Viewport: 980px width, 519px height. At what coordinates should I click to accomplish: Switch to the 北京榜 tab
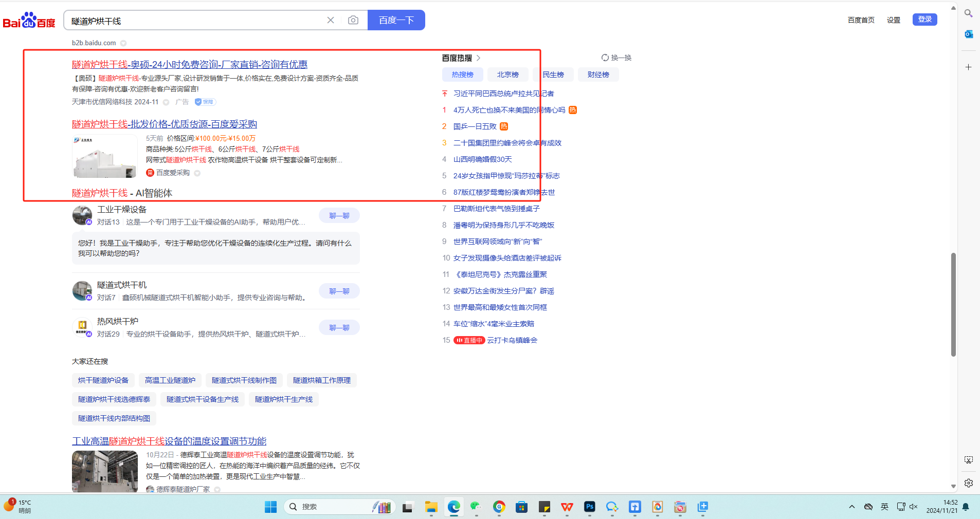[507, 75]
